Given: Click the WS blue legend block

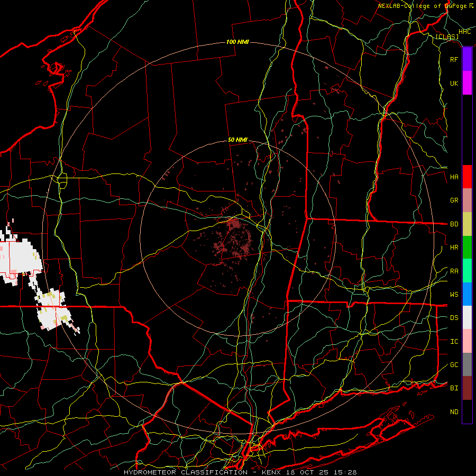Looking at the screenshot, I should pos(467,294).
